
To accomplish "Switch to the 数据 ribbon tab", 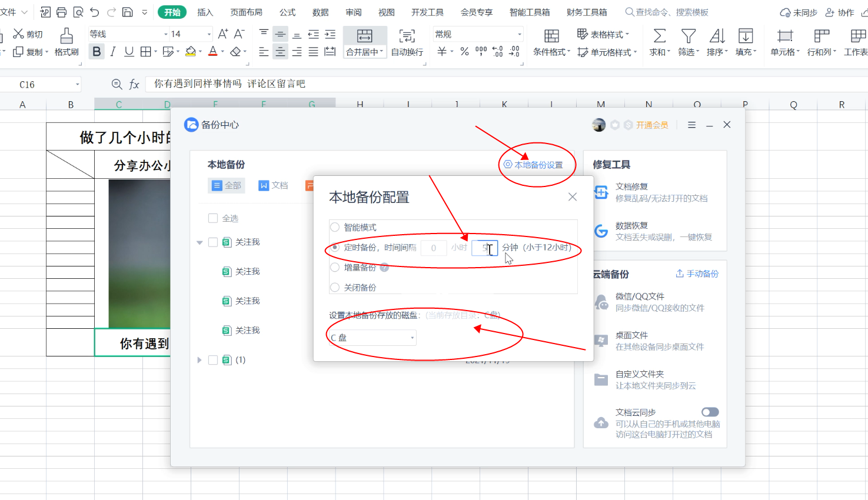I will [x=321, y=12].
